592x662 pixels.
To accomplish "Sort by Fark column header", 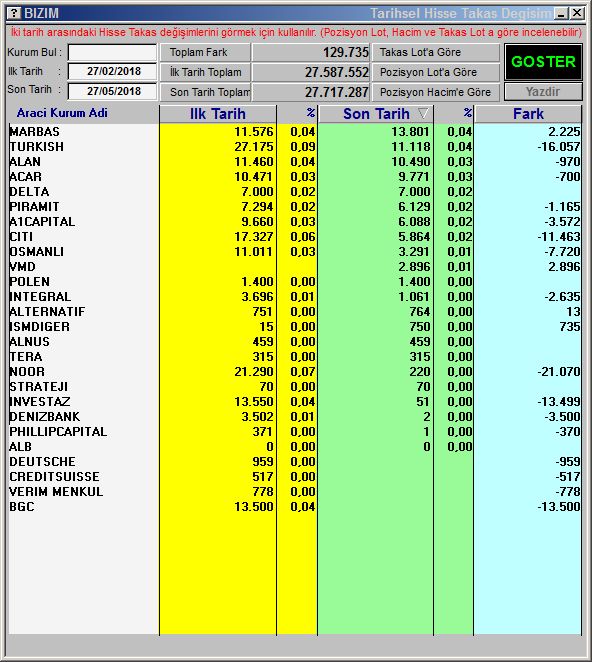I will tap(528, 114).
